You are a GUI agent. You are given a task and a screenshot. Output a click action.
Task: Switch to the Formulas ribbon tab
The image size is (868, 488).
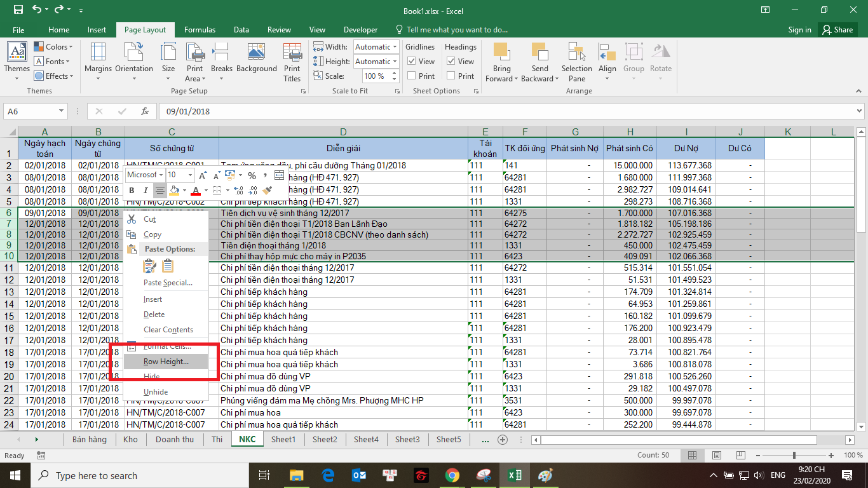(200, 30)
